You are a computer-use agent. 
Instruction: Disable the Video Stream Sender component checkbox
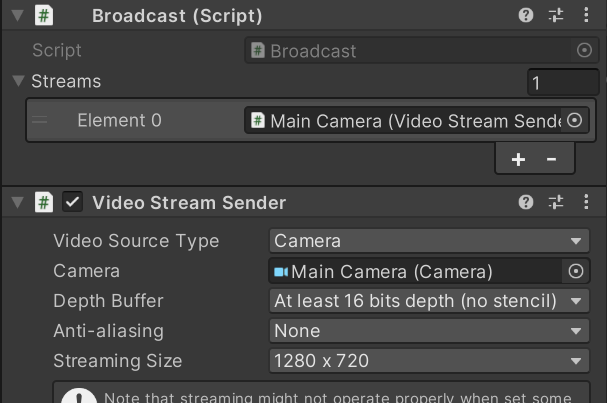73,203
